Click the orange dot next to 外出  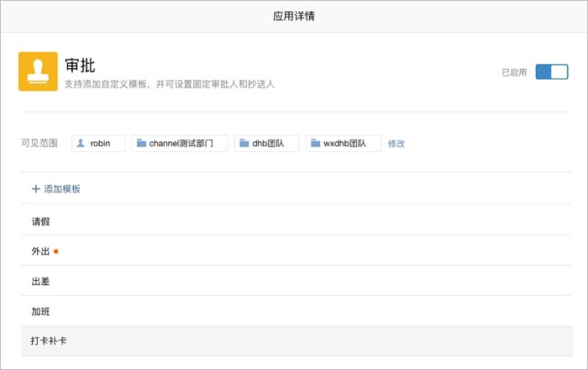coord(56,251)
